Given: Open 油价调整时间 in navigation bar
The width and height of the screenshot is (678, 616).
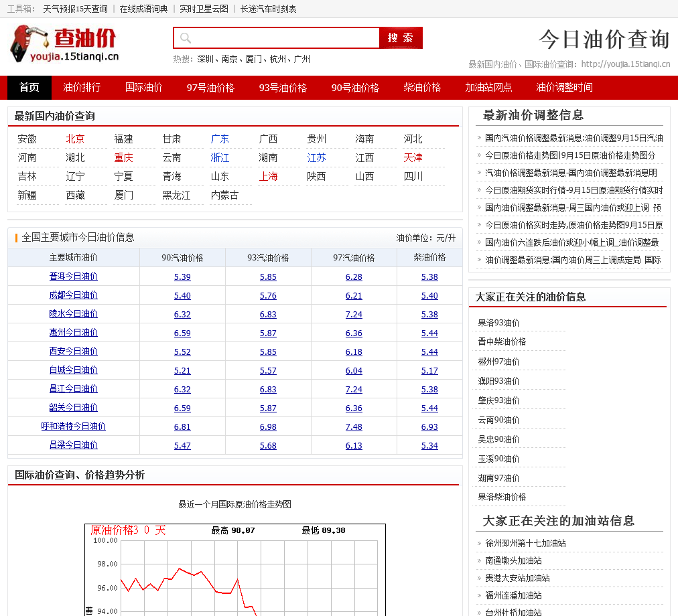Looking at the screenshot, I should pyautogui.click(x=564, y=87).
